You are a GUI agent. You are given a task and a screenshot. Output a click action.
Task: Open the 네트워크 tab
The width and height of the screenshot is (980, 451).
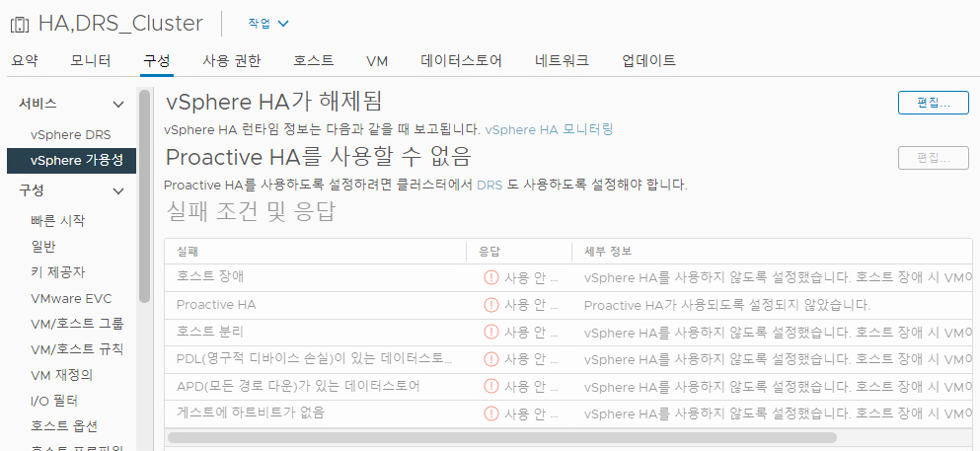click(x=562, y=60)
